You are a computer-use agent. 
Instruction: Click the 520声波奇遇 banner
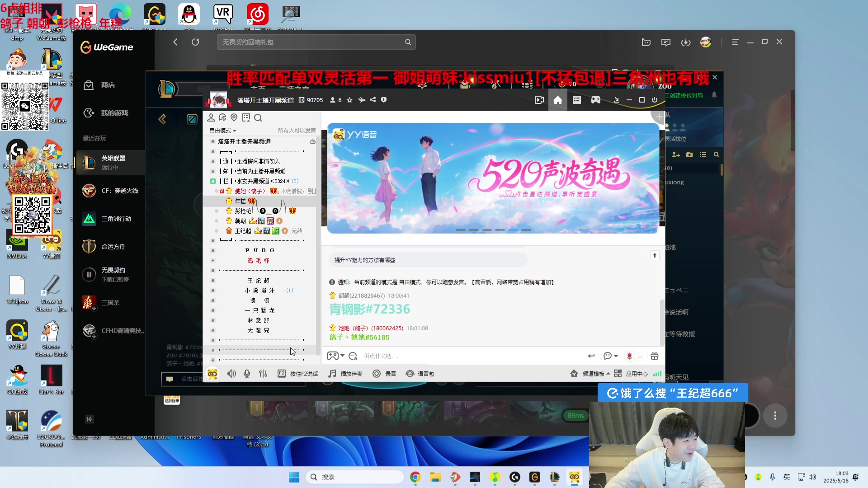tap(493, 178)
